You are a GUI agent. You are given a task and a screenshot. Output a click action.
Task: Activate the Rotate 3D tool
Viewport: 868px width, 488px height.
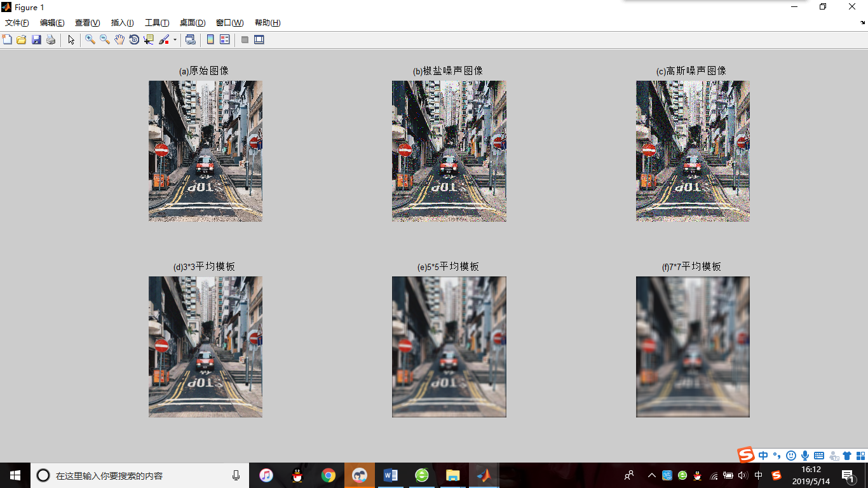point(134,40)
